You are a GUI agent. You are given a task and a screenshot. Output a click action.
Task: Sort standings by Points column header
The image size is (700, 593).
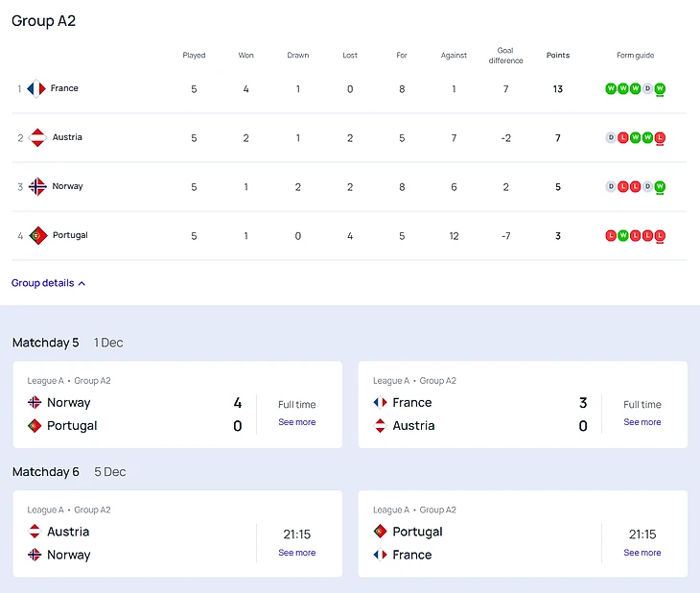[x=557, y=56]
